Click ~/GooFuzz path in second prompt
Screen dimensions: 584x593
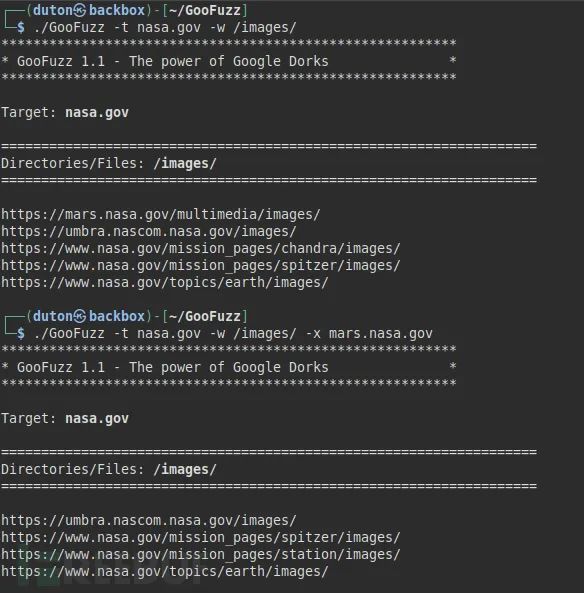coord(205,317)
